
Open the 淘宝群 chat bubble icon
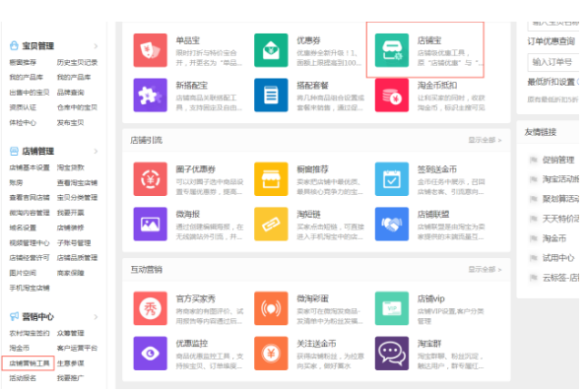[392, 354]
